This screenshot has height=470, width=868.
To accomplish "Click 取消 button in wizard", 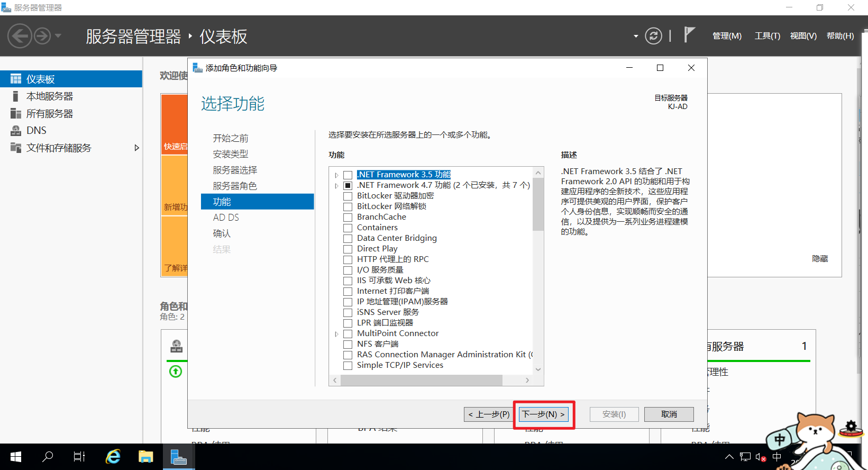I will coord(669,414).
